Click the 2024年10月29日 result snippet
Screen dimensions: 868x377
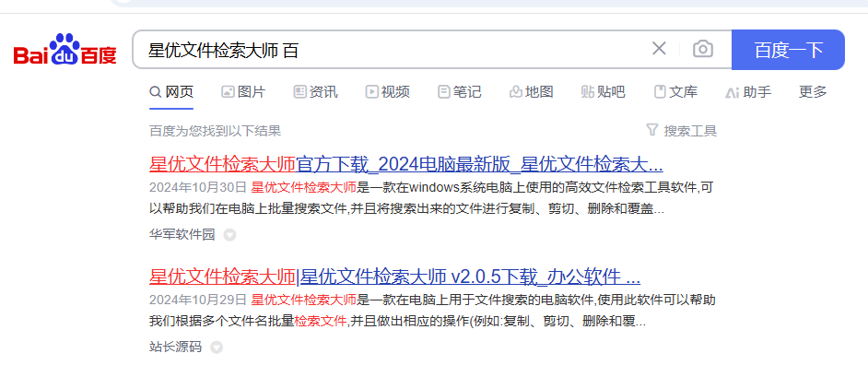[432, 311]
